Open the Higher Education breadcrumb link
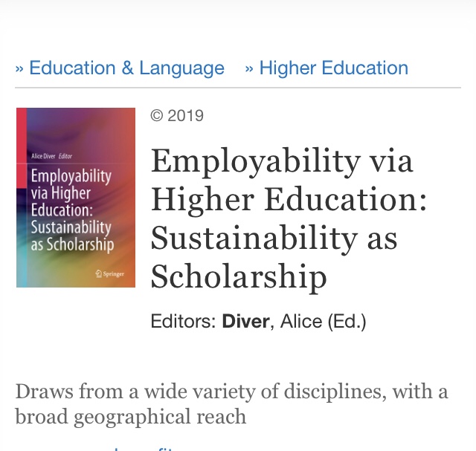 [x=333, y=68]
